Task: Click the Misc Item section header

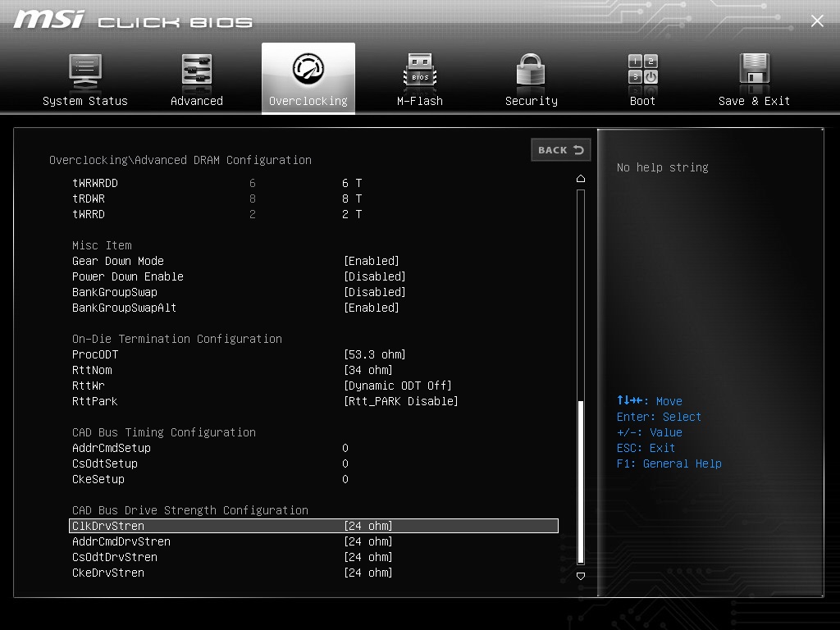Action: point(102,245)
